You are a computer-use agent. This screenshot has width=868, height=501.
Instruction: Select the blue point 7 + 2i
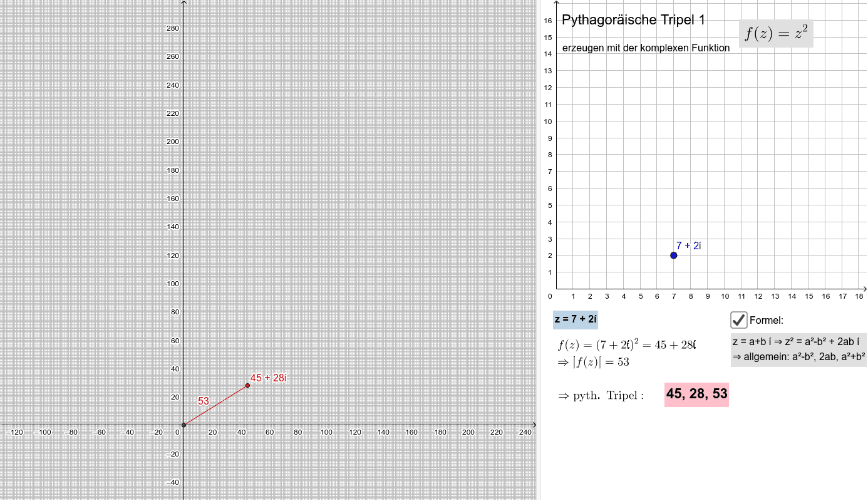click(674, 255)
